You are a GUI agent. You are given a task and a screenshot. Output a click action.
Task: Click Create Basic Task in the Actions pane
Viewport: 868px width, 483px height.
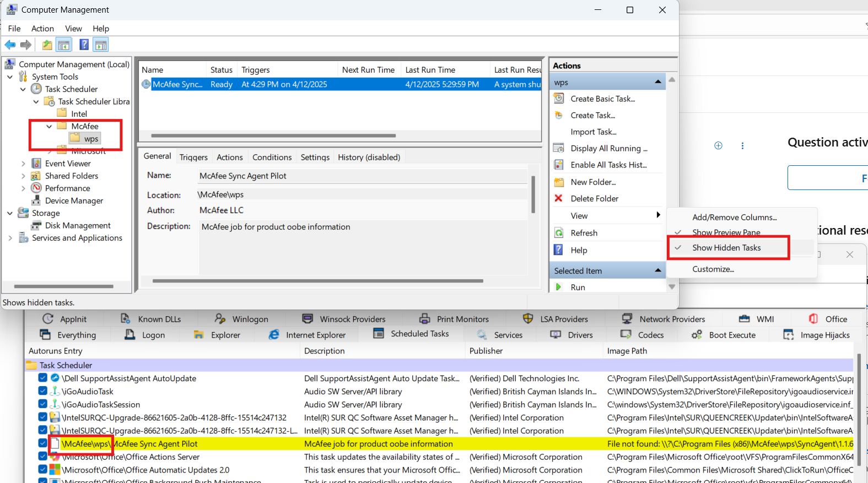tap(603, 99)
